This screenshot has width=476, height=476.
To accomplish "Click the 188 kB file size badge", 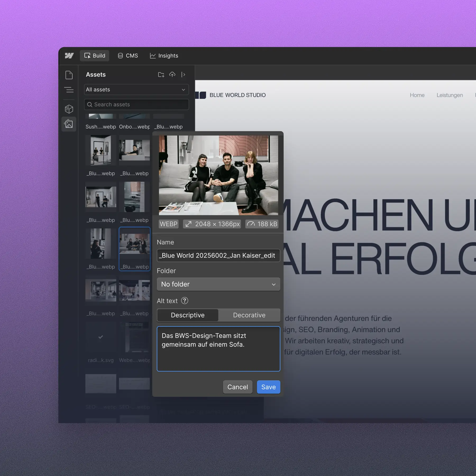I will pyautogui.click(x=262, y=224).
